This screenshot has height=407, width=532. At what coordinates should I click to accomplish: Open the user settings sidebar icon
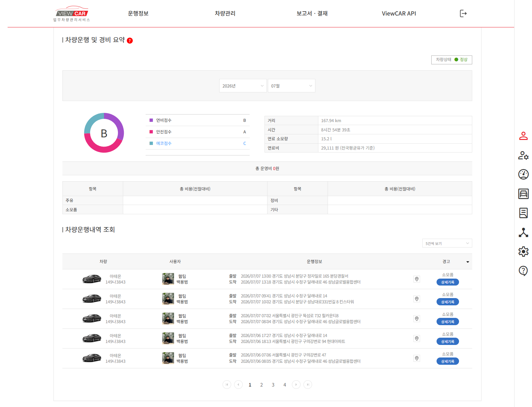523,155
